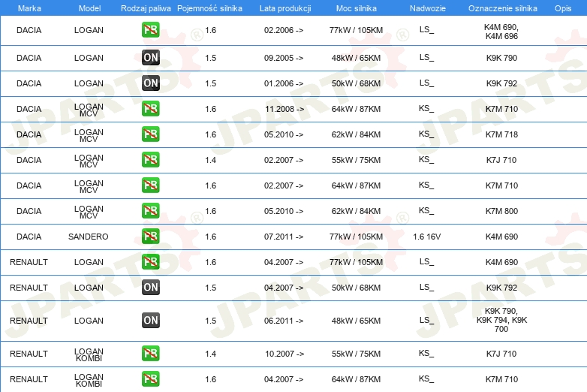Image resolution: width=587 pixels, height=392 pixels.
Task: Click the Lata produkcji column header
Action: 285,8
